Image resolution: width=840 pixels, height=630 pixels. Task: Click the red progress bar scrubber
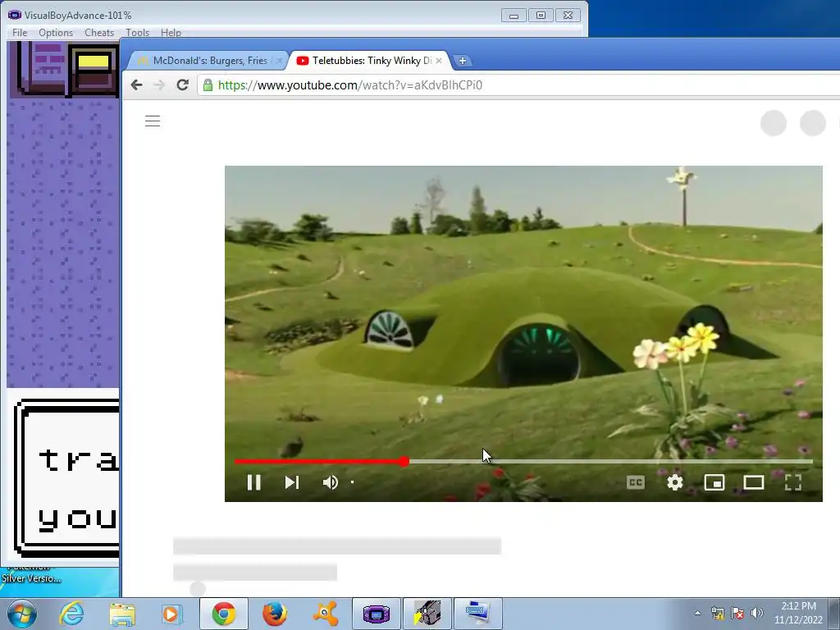click(x=404, y=461)
